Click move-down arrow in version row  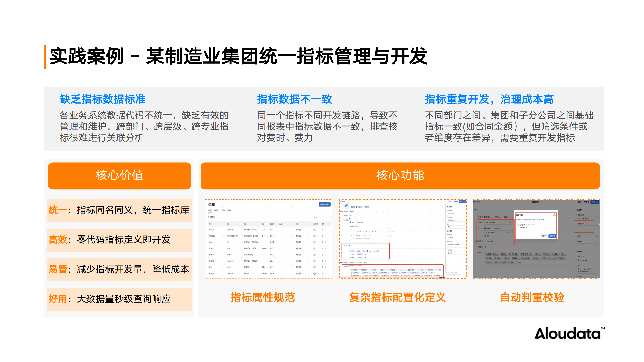[x=325, y=267]
